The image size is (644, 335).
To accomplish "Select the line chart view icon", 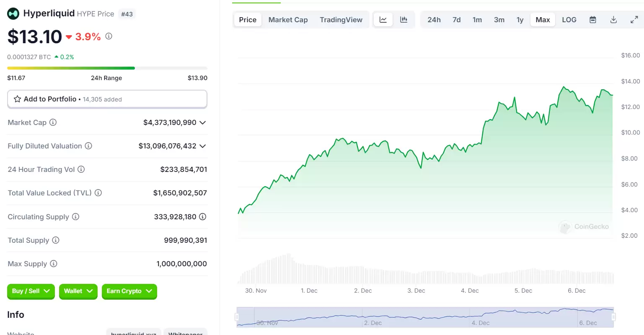I will click(x=383, y=20).
